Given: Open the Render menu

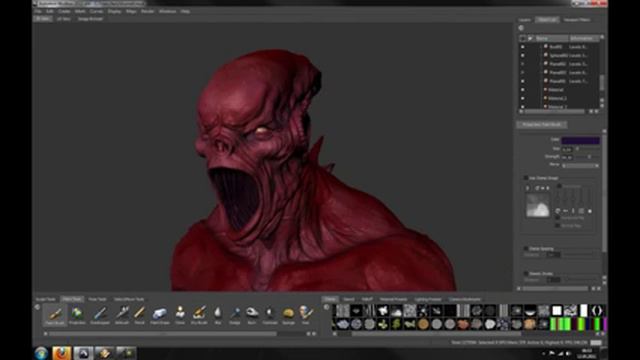Looking at the screenshot, I should 147,11.
